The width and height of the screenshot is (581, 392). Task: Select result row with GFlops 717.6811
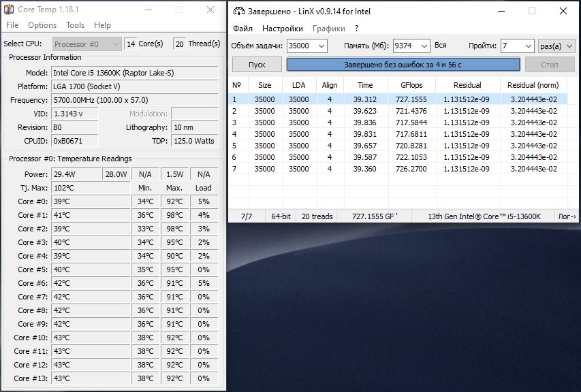[398, 134]
